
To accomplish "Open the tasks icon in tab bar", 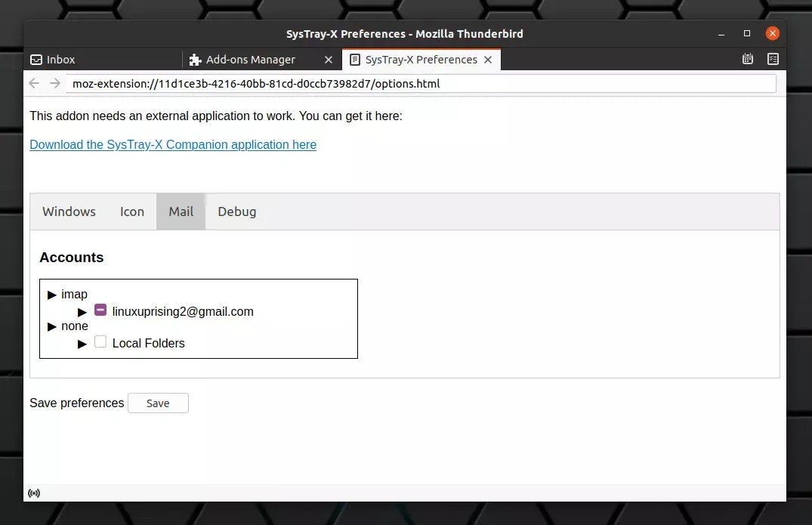I will [x=773, y=59].
